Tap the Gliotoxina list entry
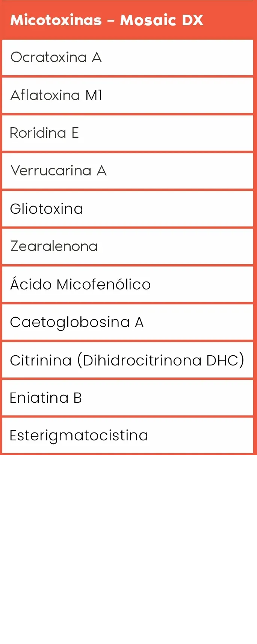The height and width of the screenshot is (644, 257). tap(128, 209)
